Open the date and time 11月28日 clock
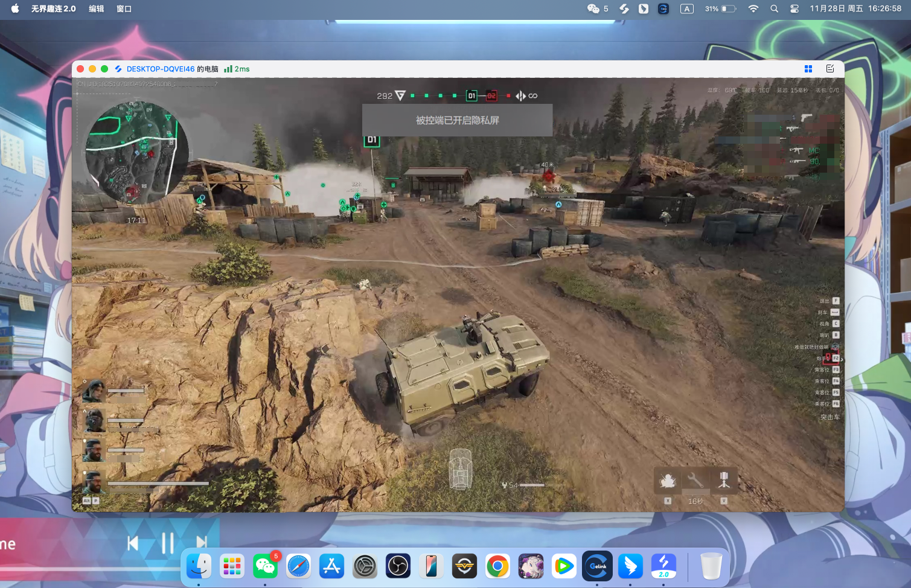Viewport: 911px width, 588px height. 855,9
